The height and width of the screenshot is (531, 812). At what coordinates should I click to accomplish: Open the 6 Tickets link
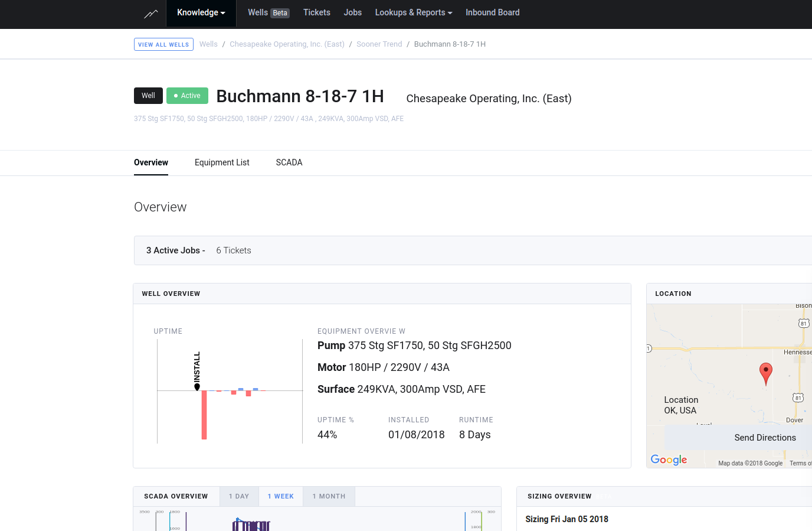pos(233,250)
